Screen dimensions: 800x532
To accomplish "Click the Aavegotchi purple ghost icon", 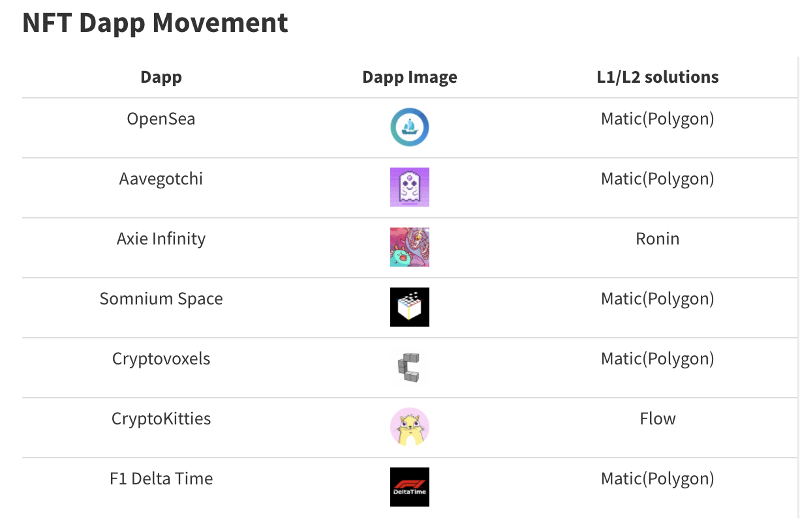I will coord(409,187).
